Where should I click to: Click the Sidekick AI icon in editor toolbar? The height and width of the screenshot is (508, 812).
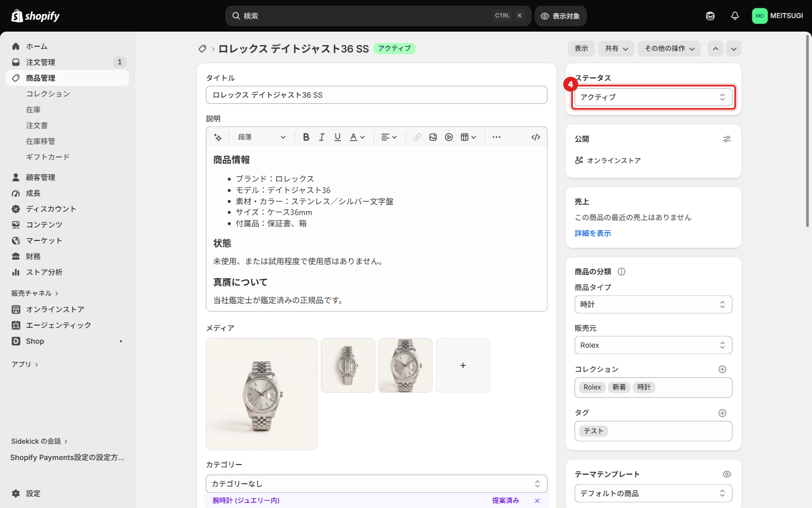click(x=218, y=137)
